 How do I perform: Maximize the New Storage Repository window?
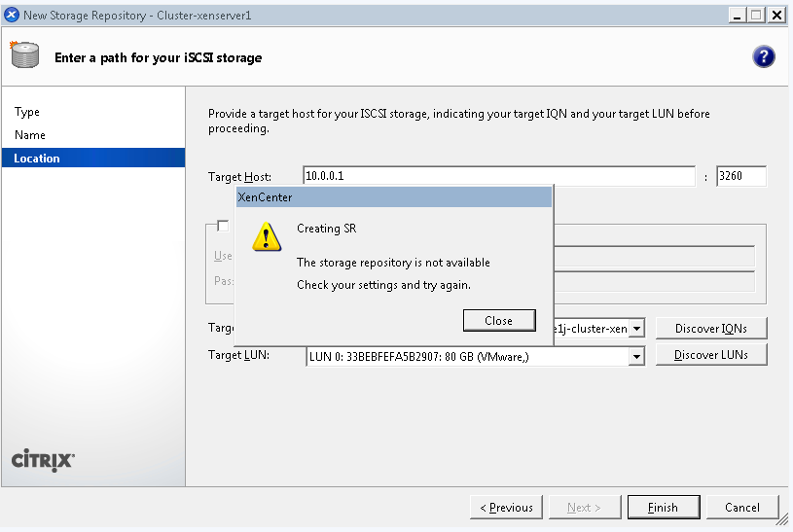756,15
